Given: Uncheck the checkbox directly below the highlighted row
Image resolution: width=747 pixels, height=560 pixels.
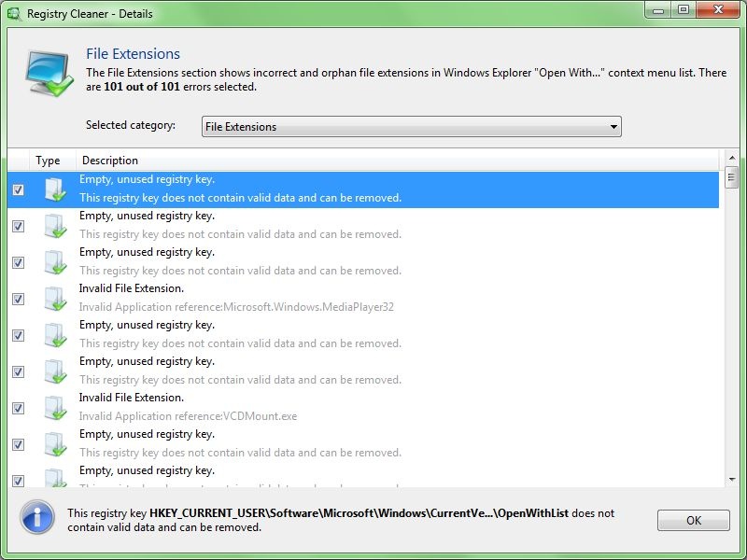Looking at the screenshot, I should (18, 226).
